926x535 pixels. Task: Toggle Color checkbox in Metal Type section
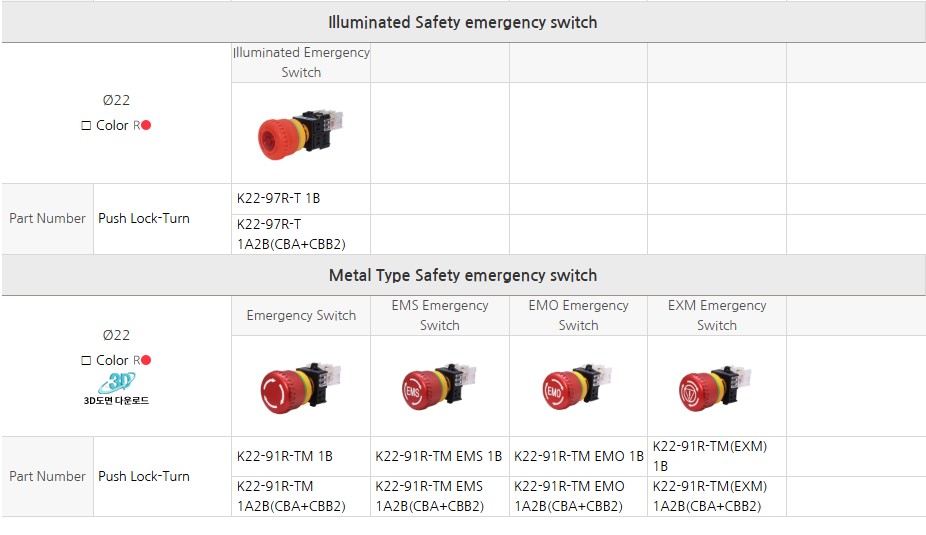tap(86, 361)
